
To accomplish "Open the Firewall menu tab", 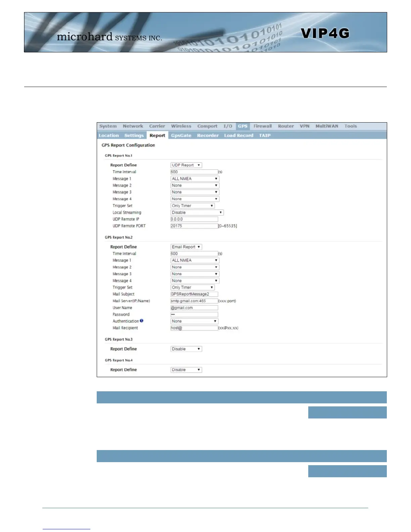I will (x=263, y=126).
